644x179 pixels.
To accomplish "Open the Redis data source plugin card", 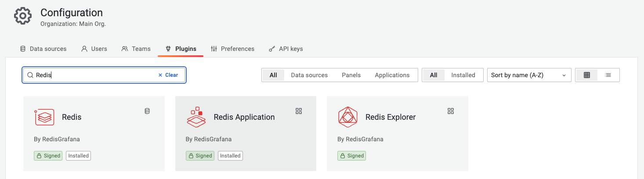I will coord(94,133).
